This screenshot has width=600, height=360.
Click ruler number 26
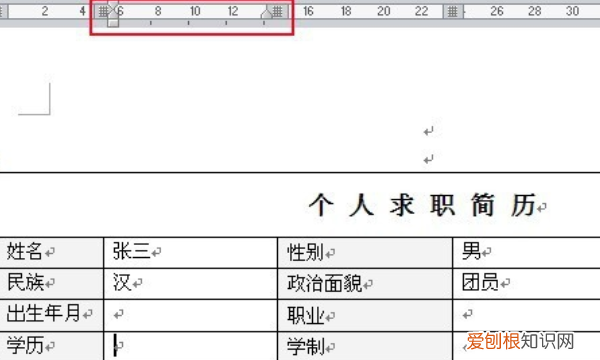[x=497, y=11]
